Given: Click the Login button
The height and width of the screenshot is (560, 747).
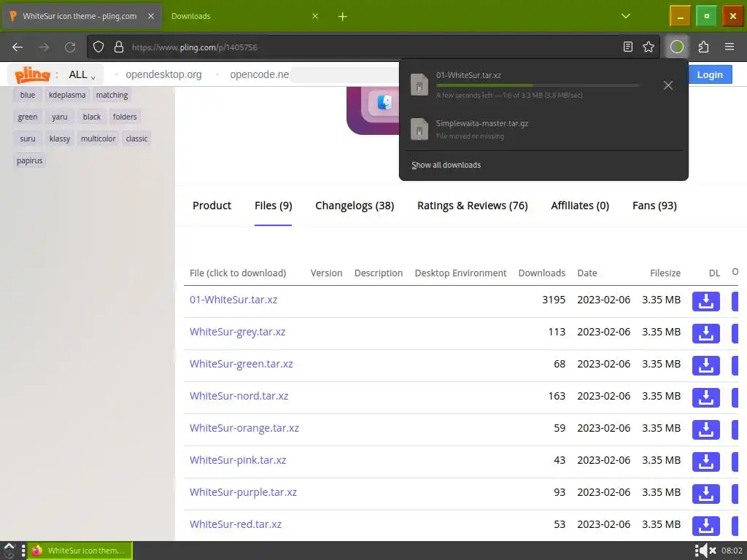Looking at the screenshot, I should tap(709, 75).
